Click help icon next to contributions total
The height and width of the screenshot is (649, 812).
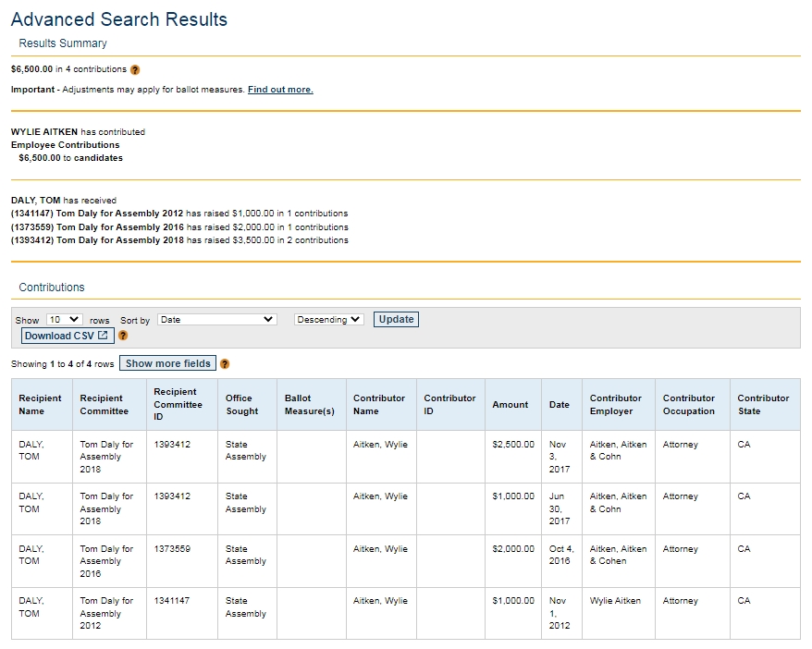[x=135, y=69]
